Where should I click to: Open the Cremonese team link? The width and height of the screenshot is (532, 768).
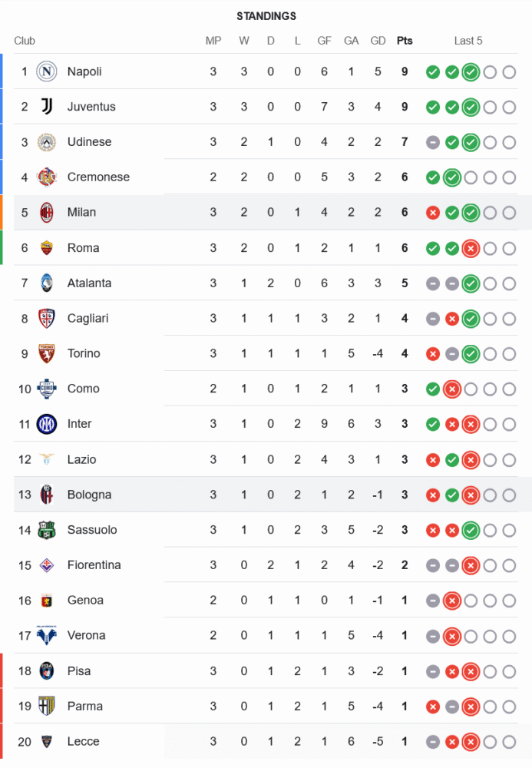(x=98, y=177)
